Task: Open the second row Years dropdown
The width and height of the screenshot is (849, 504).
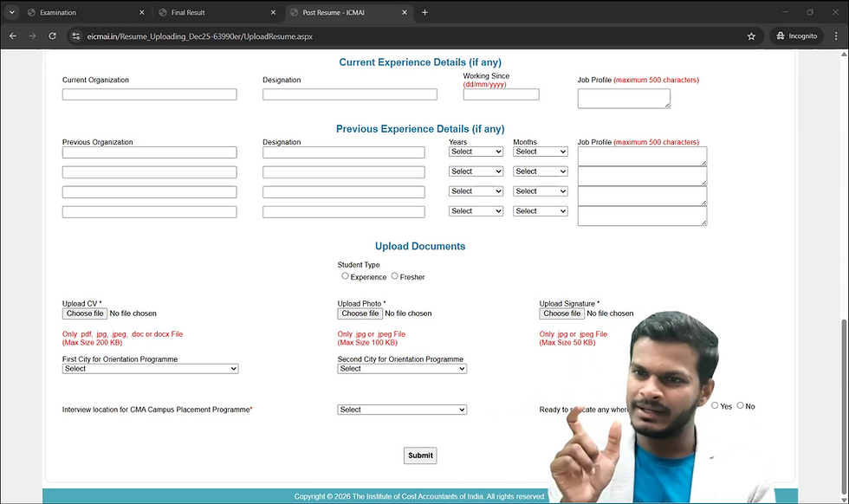Action: (476, 171)
